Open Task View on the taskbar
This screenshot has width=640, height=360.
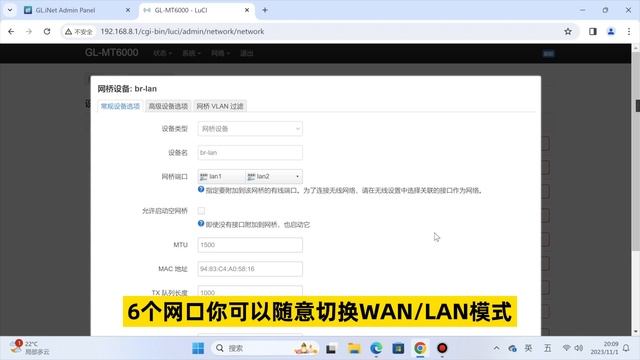[331, 348]
